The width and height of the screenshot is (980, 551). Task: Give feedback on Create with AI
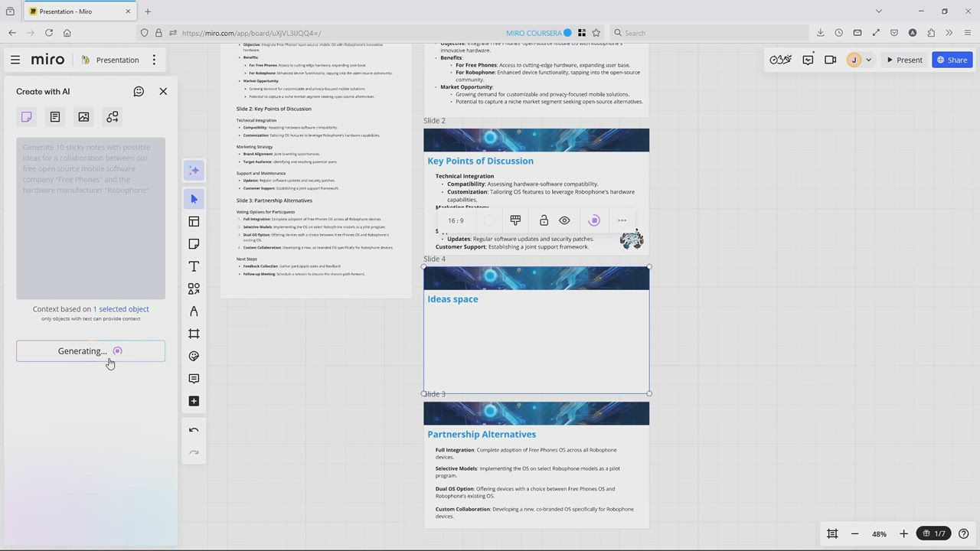139,91
